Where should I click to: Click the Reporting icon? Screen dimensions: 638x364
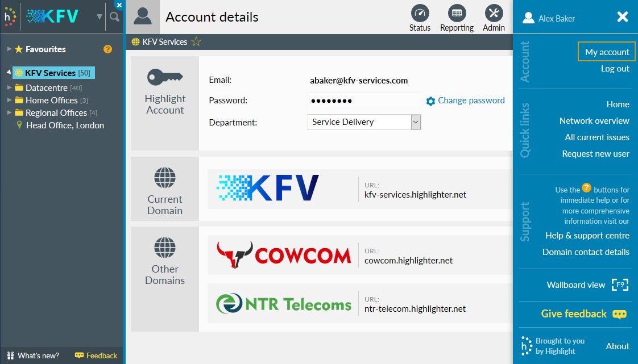[x=457, y=14]
